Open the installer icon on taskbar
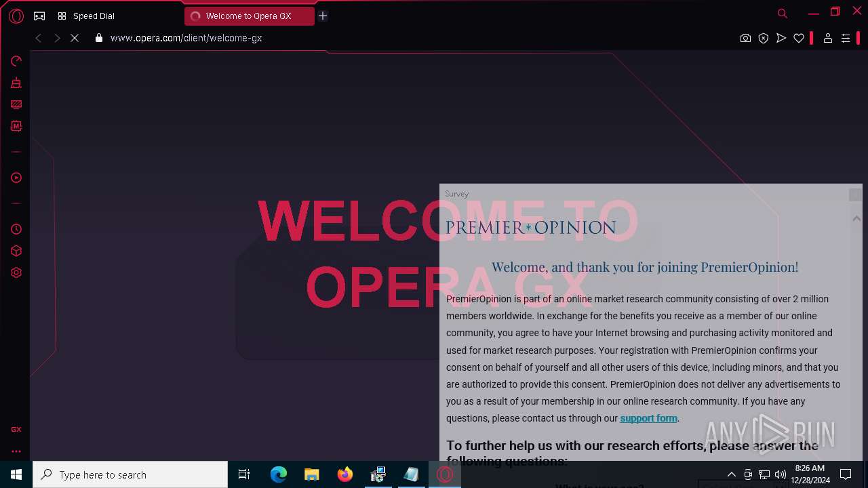 [x=378, y=474]
